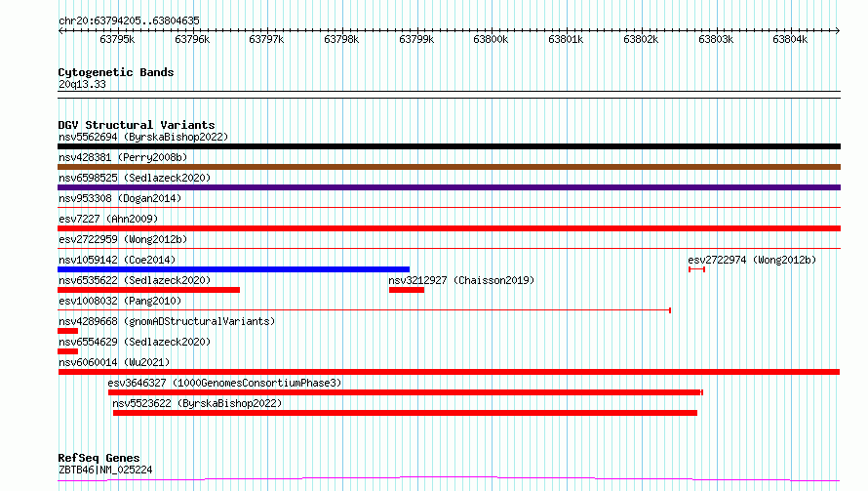The height and width of the screenshot is (491, 868).
Task: Select the small esv2722974 variant marker
Action: tap(697, 269)
